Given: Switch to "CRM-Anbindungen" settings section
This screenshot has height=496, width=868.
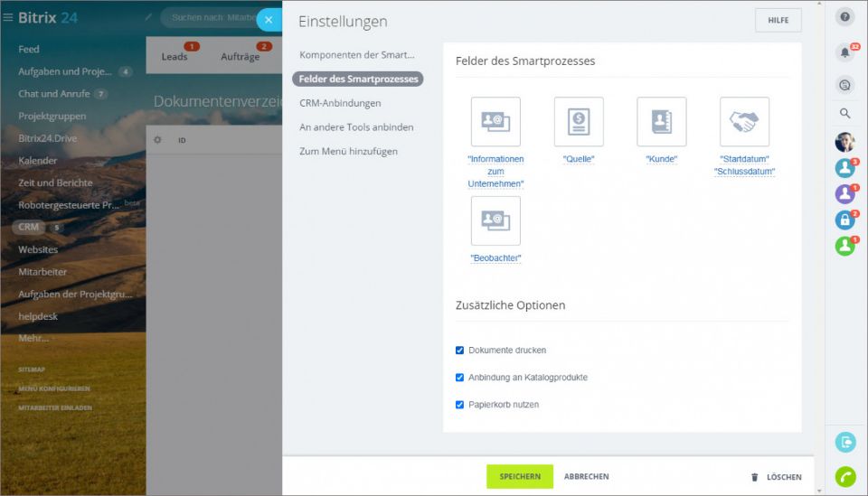Looking at the screenshot, I should (340, 103).
